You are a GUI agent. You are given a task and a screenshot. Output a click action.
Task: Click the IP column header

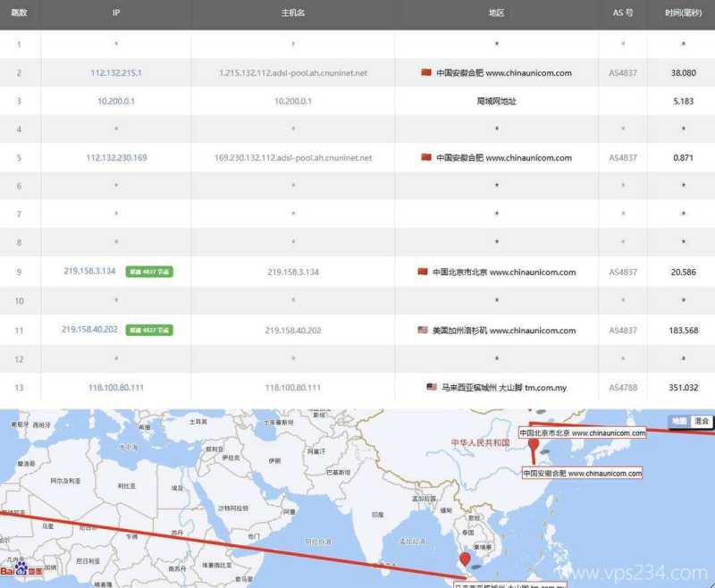116,13
